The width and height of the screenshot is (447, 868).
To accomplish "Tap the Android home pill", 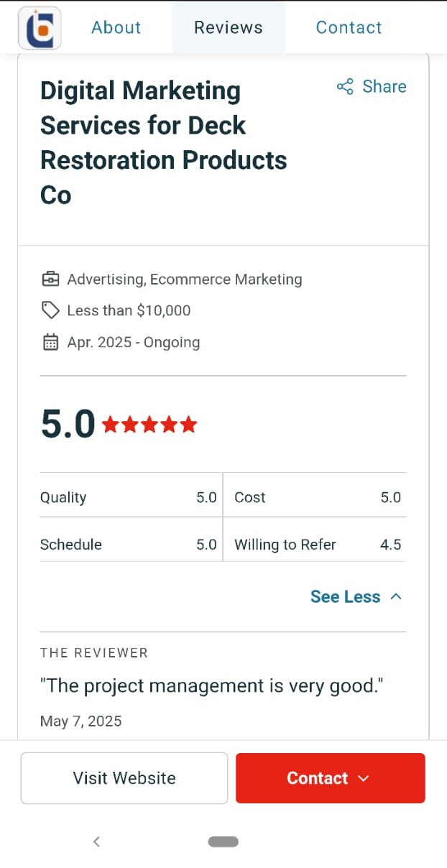I will (223, 841).
